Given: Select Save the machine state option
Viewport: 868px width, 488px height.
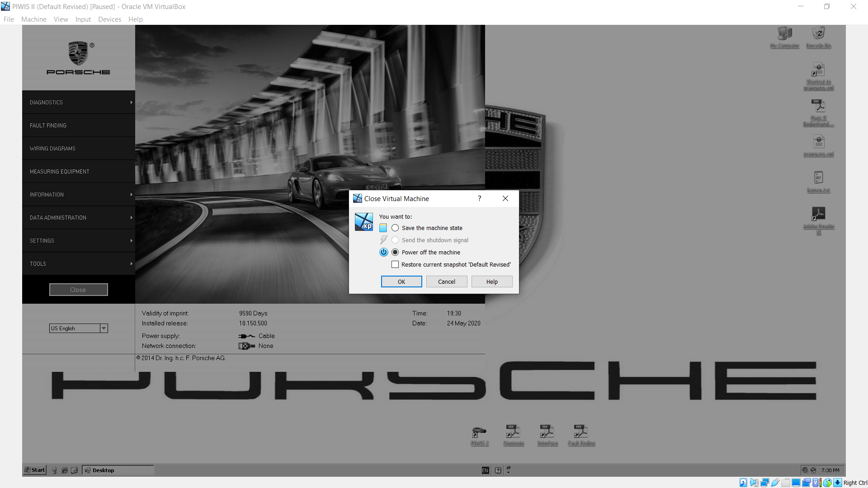Looking at the screenshot, I should click(395, 228).
